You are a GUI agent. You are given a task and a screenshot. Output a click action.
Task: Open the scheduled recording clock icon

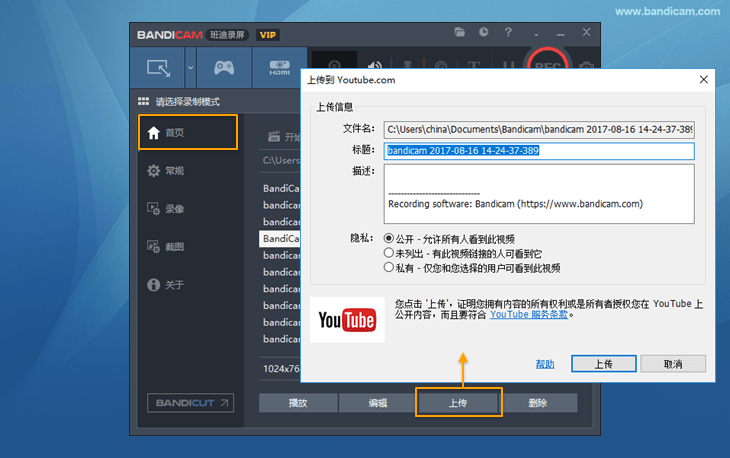coord(484,32)
